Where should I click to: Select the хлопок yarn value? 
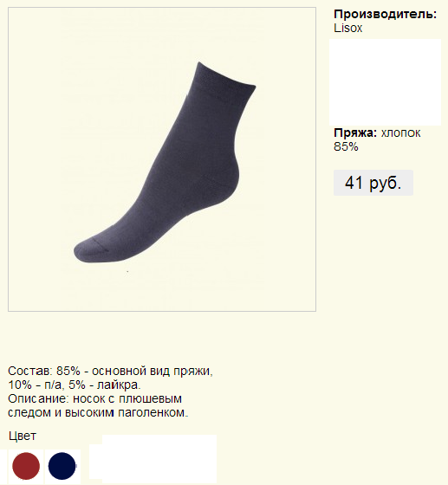pos(400,133)
